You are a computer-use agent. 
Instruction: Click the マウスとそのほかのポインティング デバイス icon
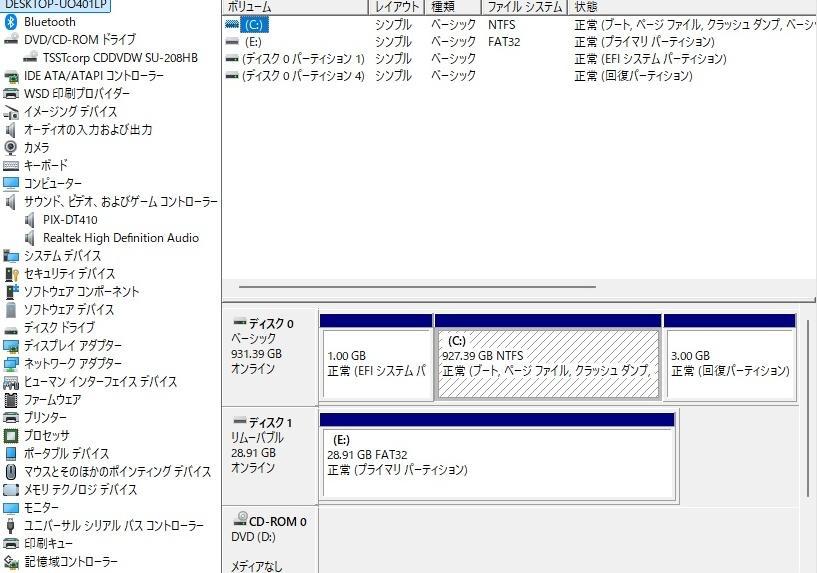[x=10, y=471]
